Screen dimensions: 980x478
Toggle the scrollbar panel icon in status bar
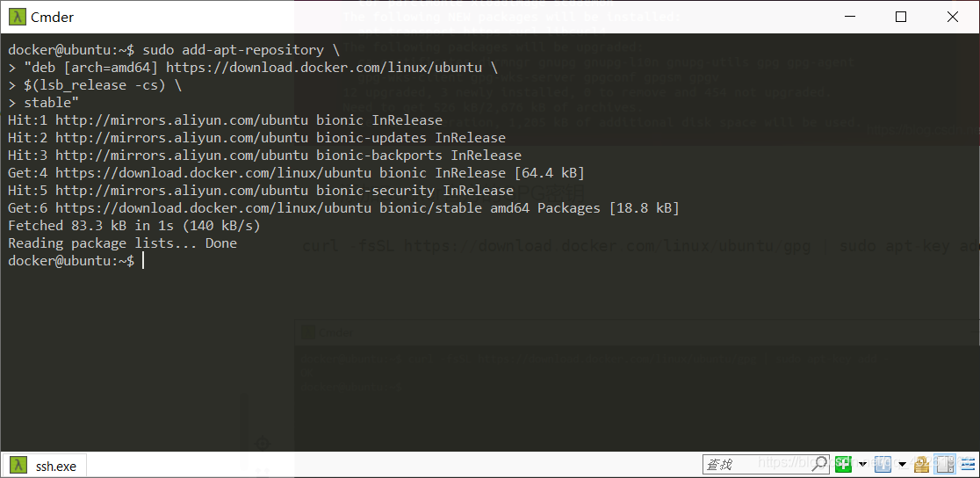coord(945,464)
